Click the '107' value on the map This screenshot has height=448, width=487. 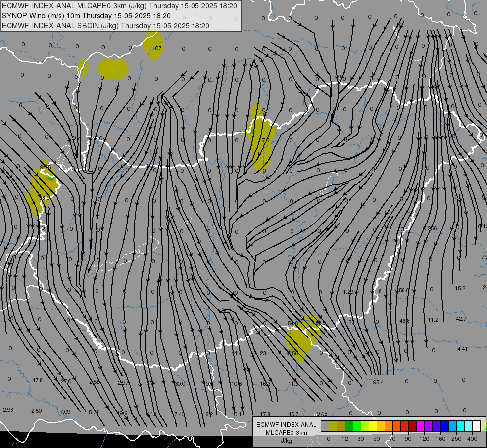coord(157,48)
